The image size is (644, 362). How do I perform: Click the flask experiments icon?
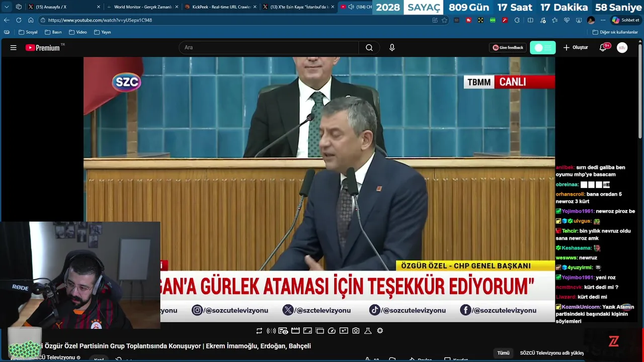[368, 330]
